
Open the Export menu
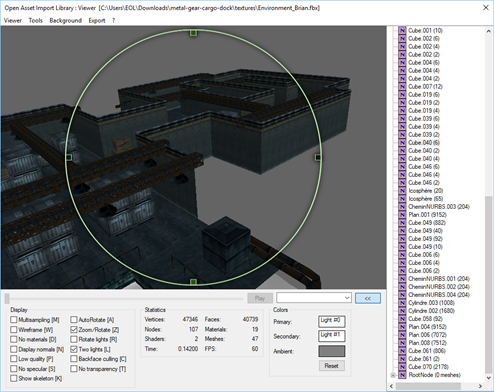[x=97, y=20]
